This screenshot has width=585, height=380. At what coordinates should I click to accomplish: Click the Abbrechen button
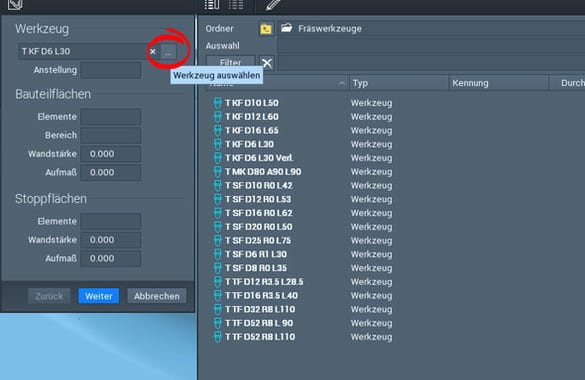157,296
